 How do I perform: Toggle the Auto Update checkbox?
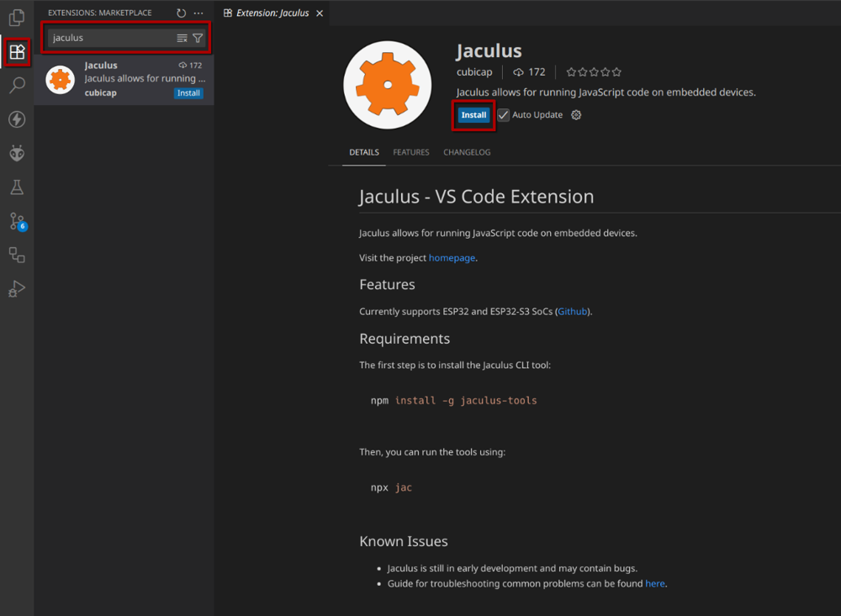pyautogui.click(x=503, y=115)
